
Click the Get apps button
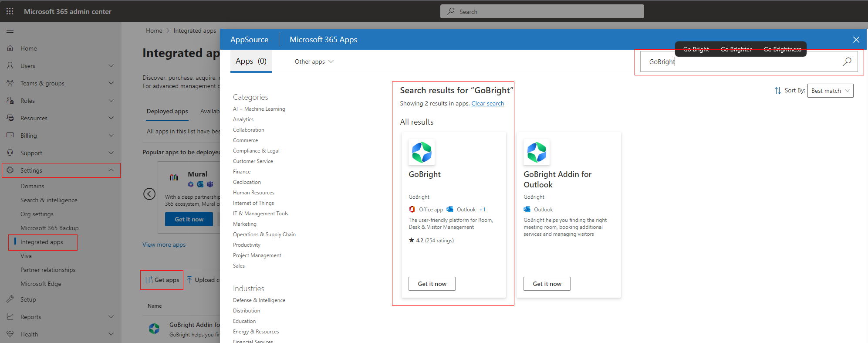coord(162,280)
